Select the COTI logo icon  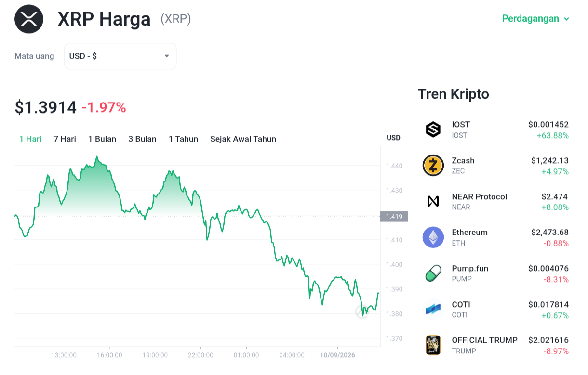[x=433, y=310]
